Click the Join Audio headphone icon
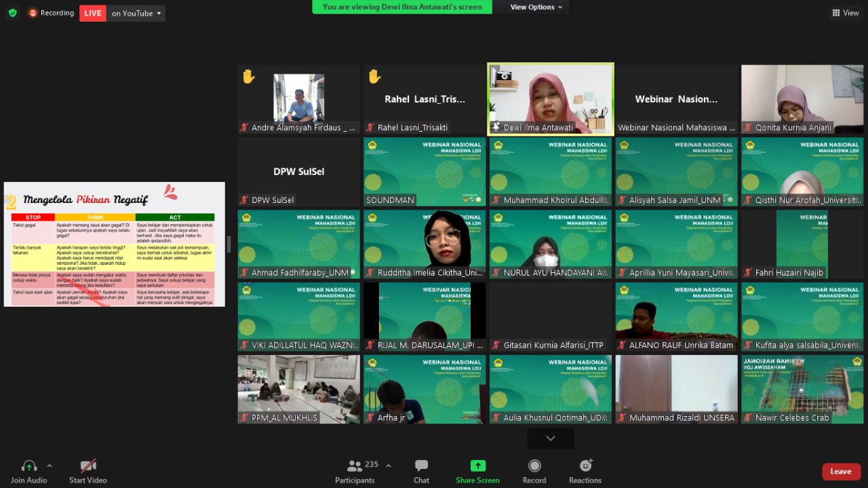This screenshot has width=868, height=488. (x=28, y=466)
